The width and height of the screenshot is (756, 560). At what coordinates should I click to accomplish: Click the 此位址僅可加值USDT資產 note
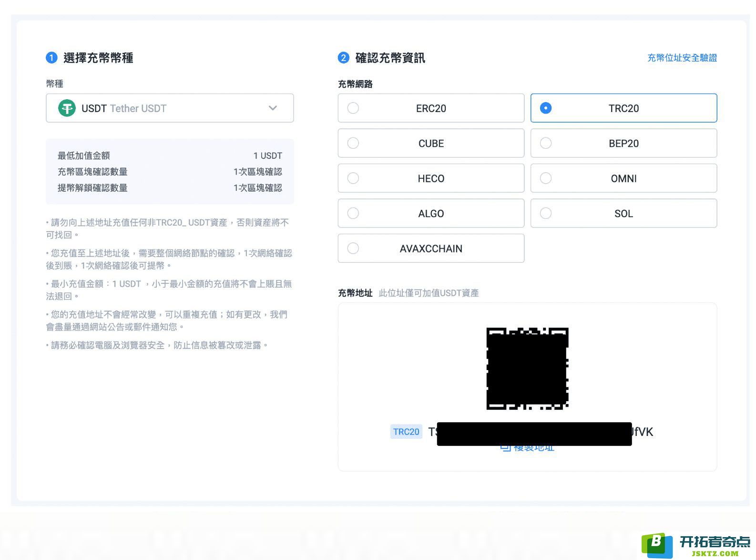[x=429, y=293]
